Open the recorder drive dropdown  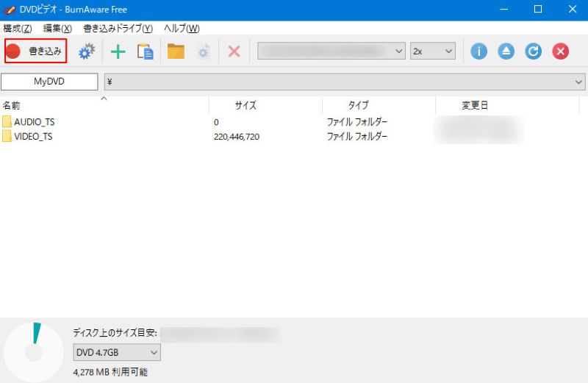[331, 51]
